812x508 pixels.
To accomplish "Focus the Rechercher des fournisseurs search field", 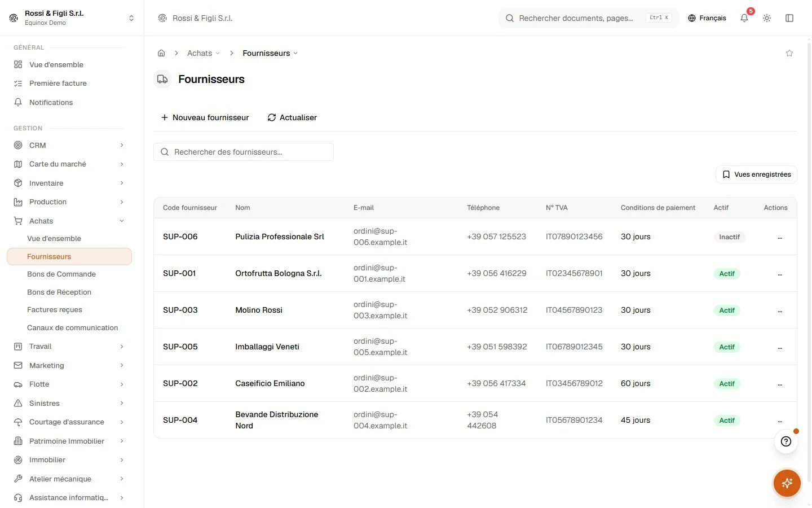I will pyautogui.click(x=244, y=152).
